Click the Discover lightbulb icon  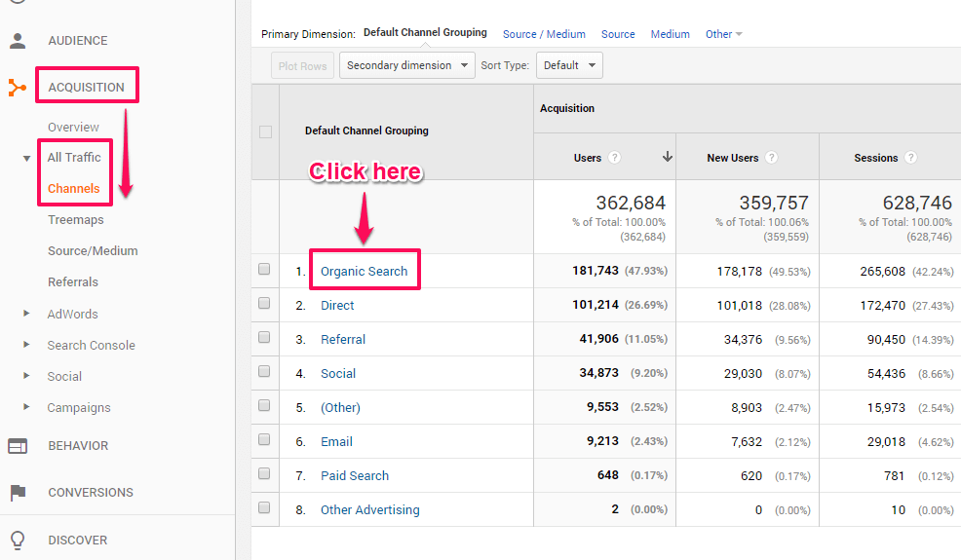click(x=18, y=541)
